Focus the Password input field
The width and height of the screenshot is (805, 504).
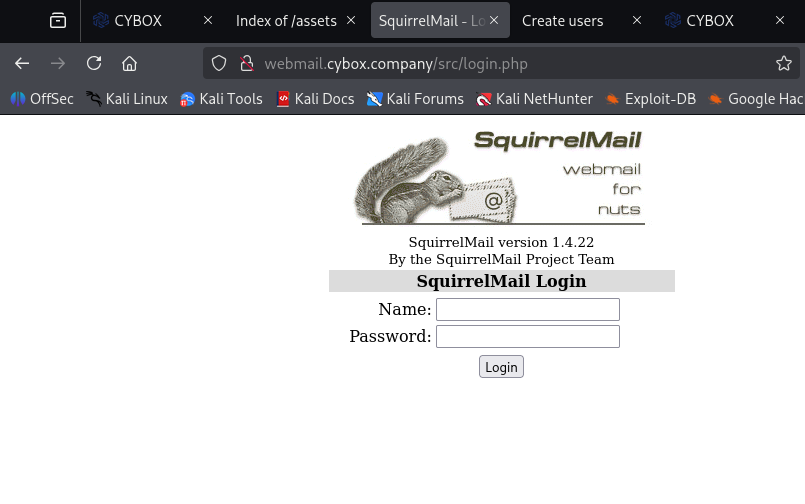(528, 336)
